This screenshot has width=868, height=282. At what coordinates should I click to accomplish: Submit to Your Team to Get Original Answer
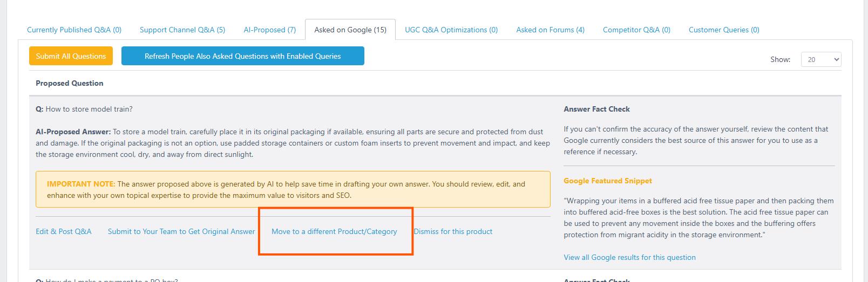181,231
